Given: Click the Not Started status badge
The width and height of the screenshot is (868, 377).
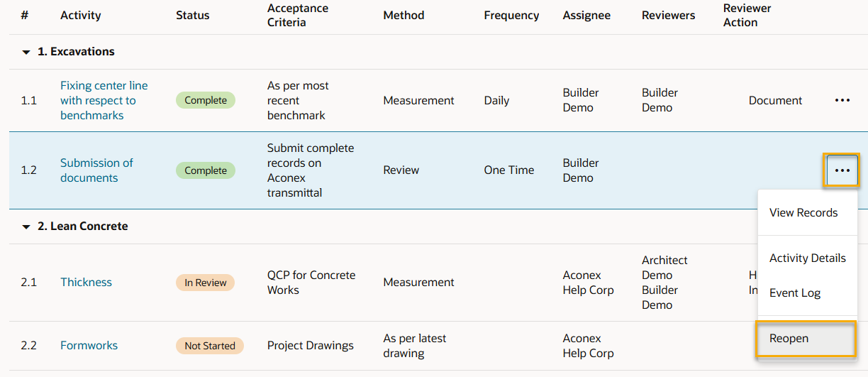Looking at the screenshot, I should pos(209,346).
